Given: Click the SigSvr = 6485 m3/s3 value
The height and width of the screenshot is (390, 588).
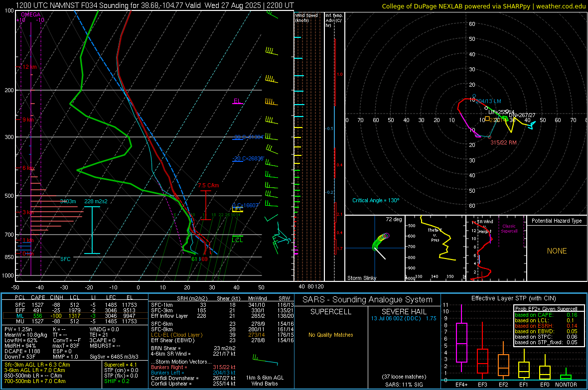Looking at the screenshot, I should pyautogui.click(x=114, y=357).
